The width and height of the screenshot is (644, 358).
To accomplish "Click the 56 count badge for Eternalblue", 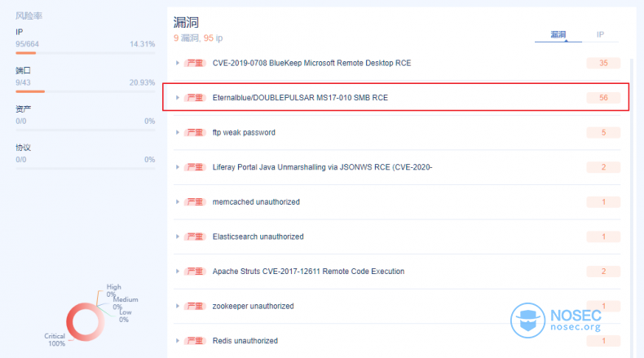I will (x=603, y=98).
